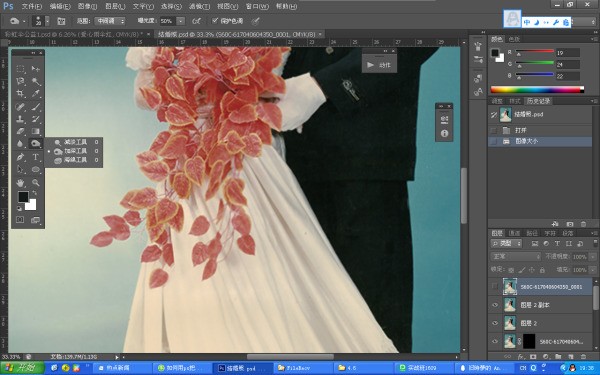Select the Clone Stamp tool

click(20, 119)
